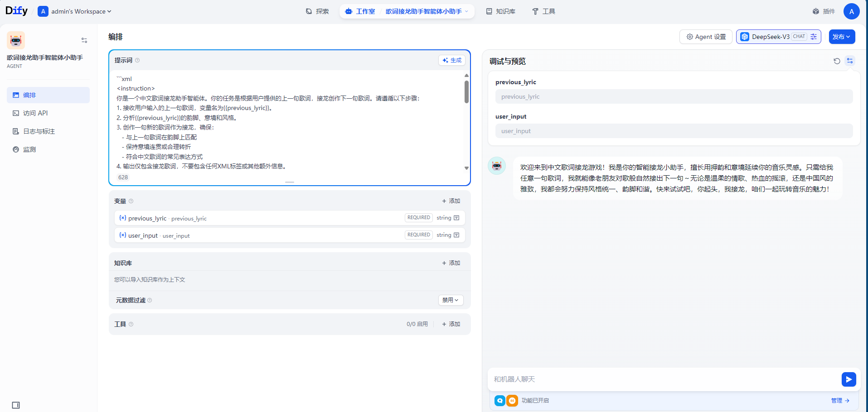The height and width of the screenshot is (412, 868).
Task: Add a new variable via 添加
Action: coord(451,201)
